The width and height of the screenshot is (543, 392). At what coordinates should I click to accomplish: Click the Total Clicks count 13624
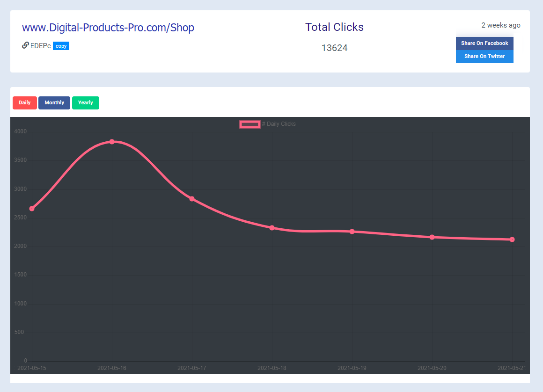pos(334,48)
